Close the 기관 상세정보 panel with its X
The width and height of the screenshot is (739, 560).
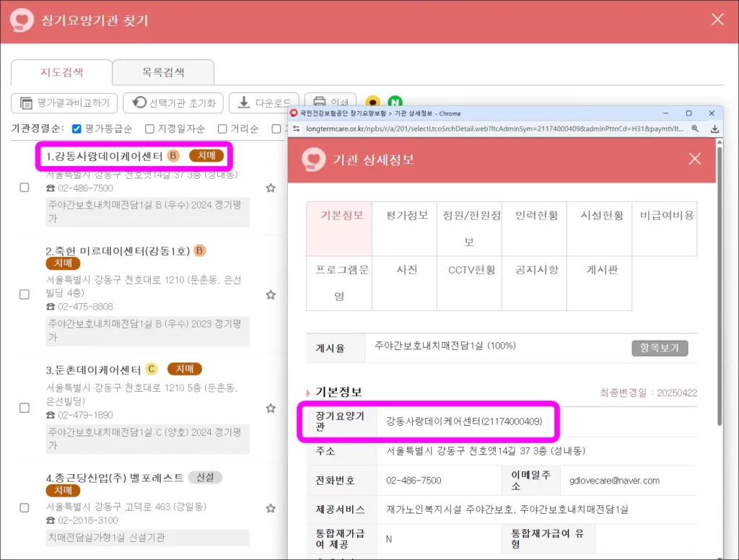tap(695, 159)
